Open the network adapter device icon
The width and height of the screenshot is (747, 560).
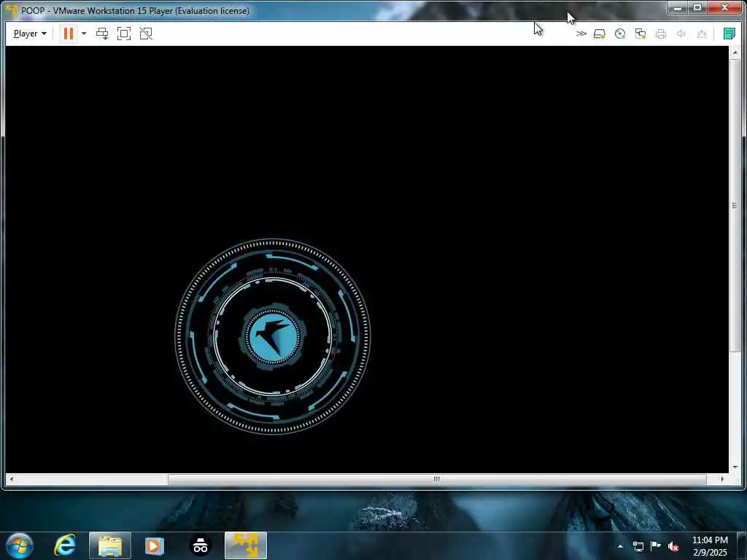640,34
